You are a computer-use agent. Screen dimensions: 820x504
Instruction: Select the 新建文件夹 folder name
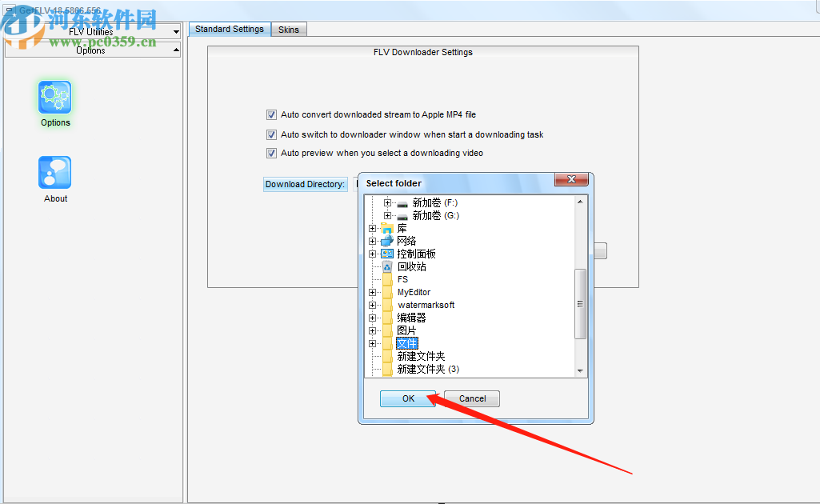[x=421, y=357]
